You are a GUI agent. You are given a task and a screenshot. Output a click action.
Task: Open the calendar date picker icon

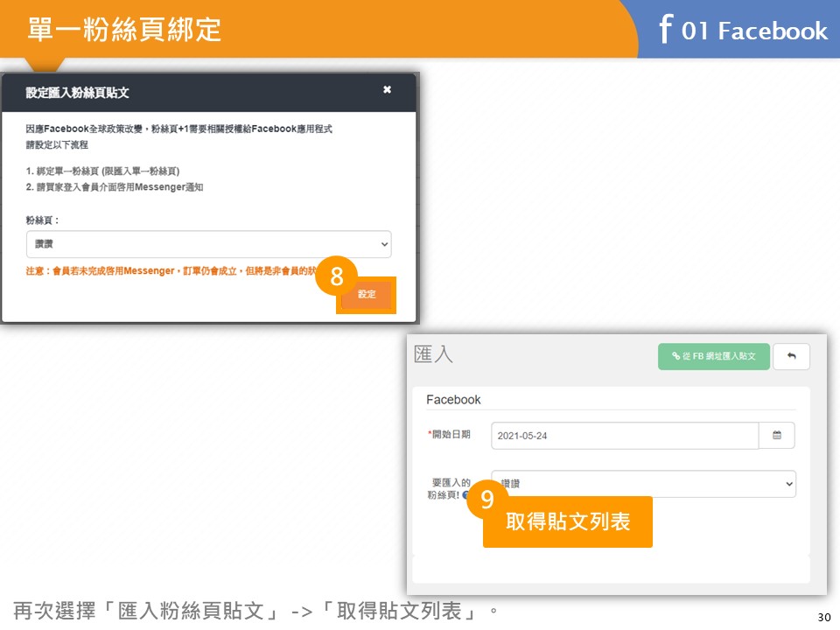776,436
